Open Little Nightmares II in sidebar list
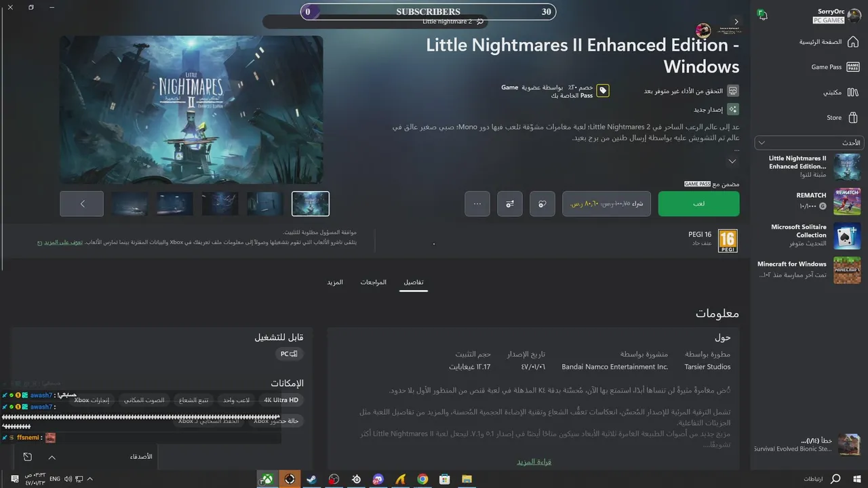Viewport: 868px width, 488px height. tap(808, 167)
